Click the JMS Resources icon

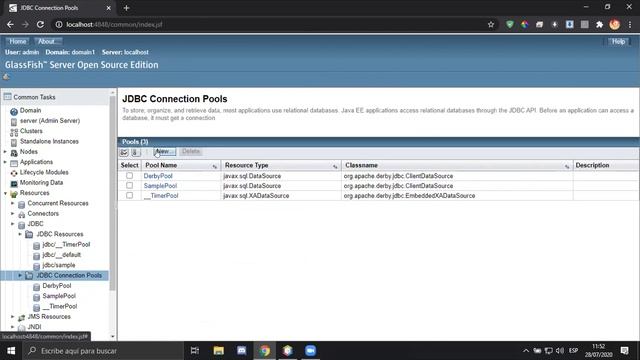tap(22, 317)
